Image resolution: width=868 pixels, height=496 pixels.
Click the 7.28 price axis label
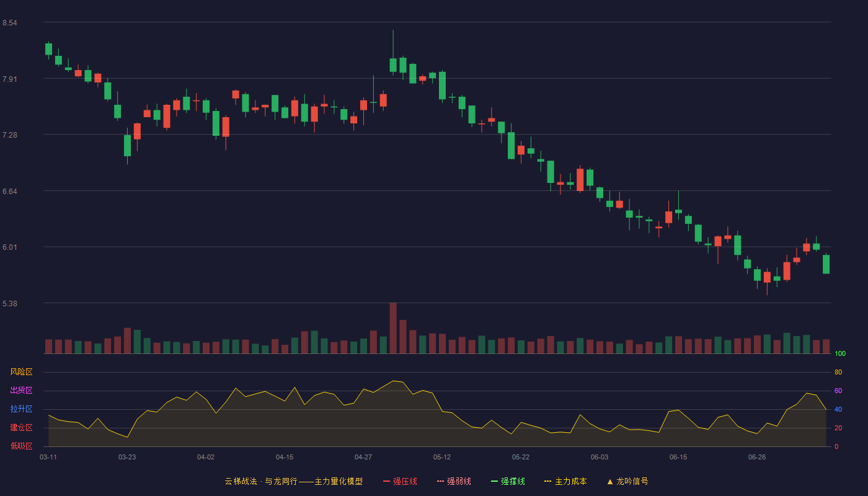10,135
